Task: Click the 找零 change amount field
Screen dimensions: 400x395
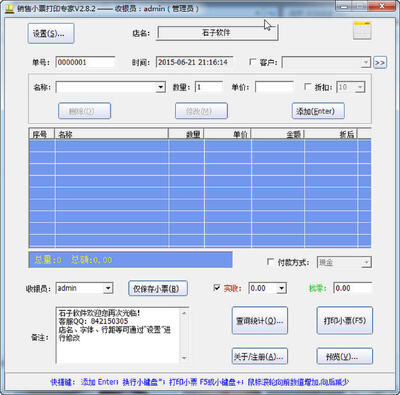Action: 352,288
